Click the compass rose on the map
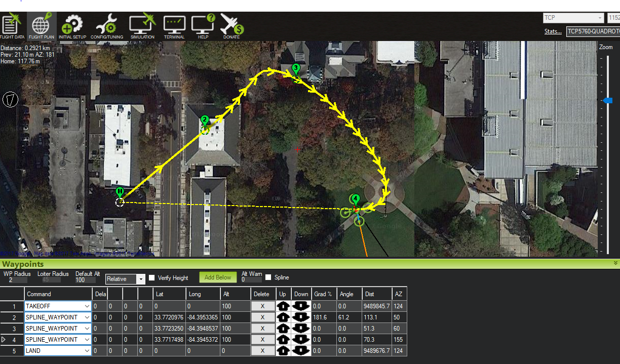The height and width of the screenshot is (364, 620). (x=10, y=100)
